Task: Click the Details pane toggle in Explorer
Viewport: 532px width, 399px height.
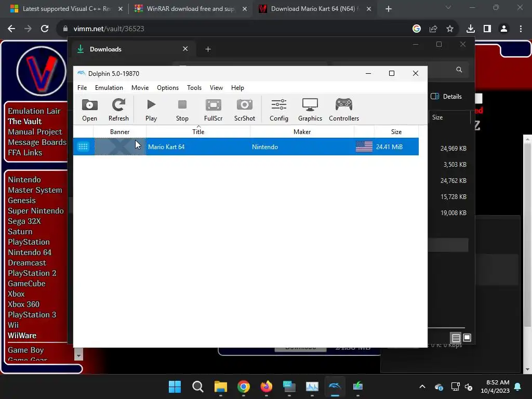Action: point(446,96)
